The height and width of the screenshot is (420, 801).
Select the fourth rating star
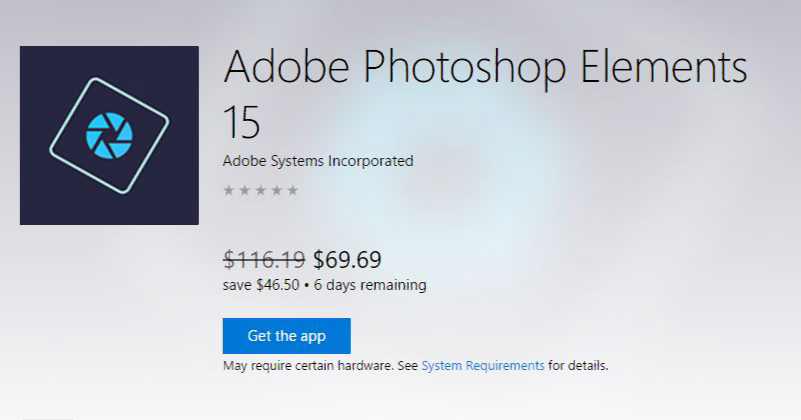276,191
